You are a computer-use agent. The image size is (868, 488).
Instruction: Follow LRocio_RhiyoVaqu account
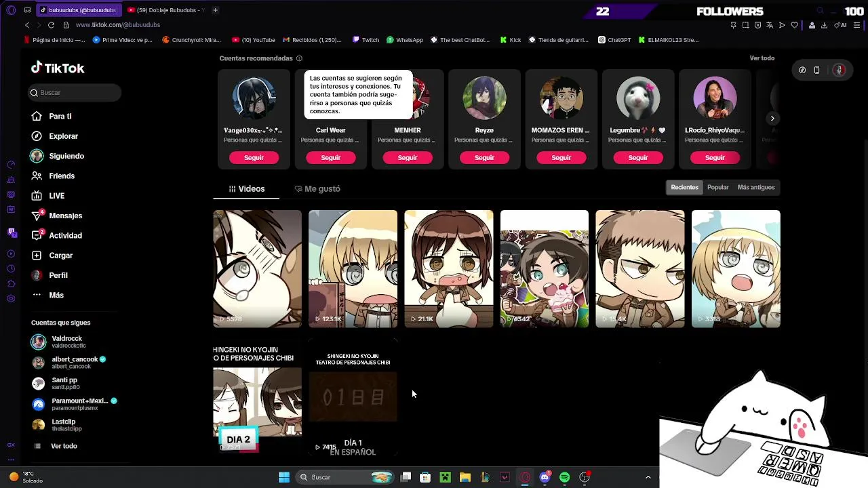click(715, 157)
